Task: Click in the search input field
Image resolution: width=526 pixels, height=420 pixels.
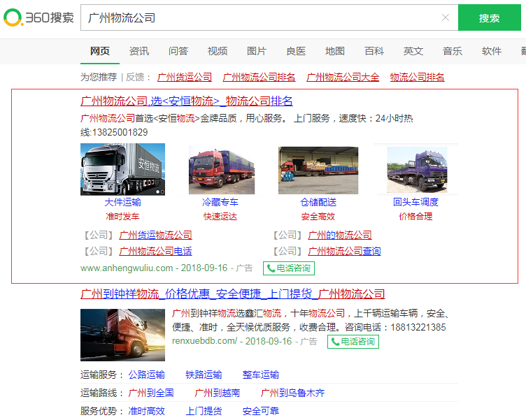Action: (x=259, y=17)
